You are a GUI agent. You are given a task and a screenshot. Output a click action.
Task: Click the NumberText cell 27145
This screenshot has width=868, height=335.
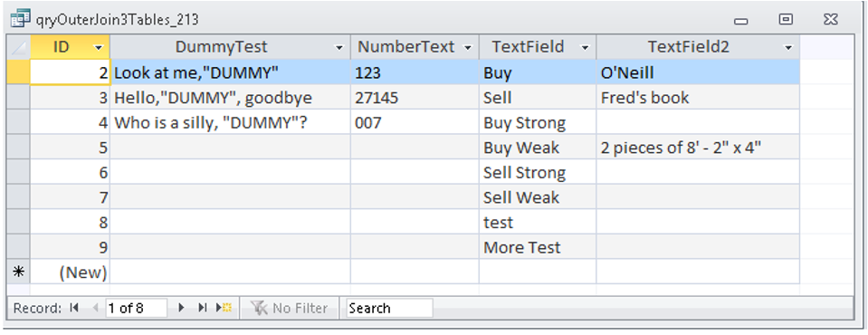pos(414,98)
